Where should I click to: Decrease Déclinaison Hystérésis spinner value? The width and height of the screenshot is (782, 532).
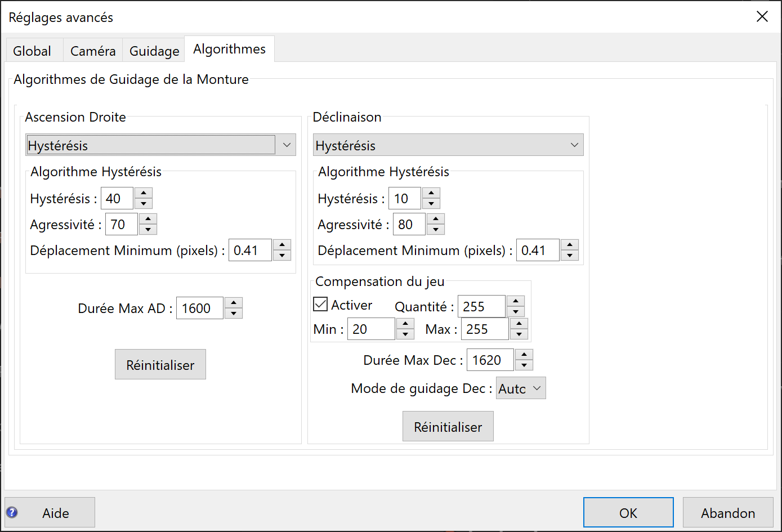pos(431,204)
